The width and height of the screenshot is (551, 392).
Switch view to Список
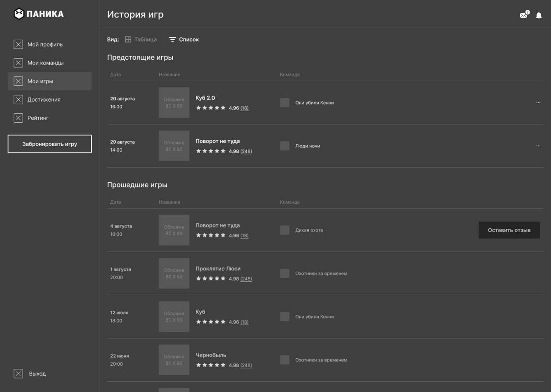tap(184, 39)
